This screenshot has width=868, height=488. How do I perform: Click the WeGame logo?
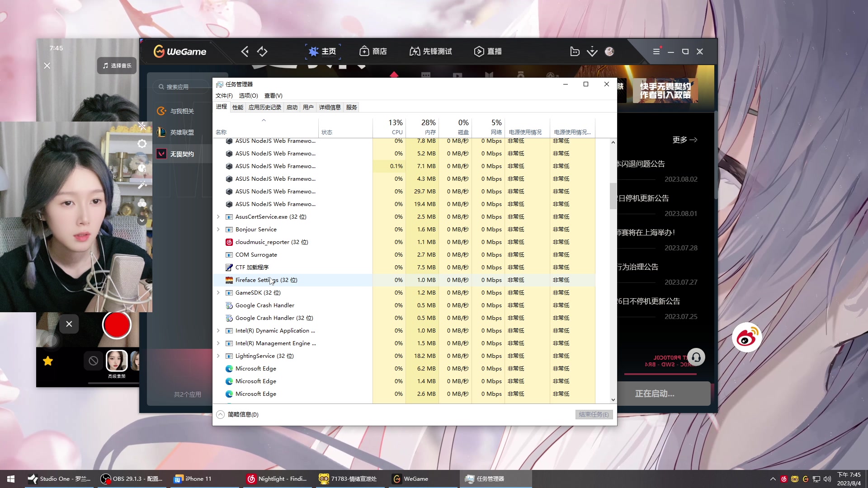click(180, 52)
